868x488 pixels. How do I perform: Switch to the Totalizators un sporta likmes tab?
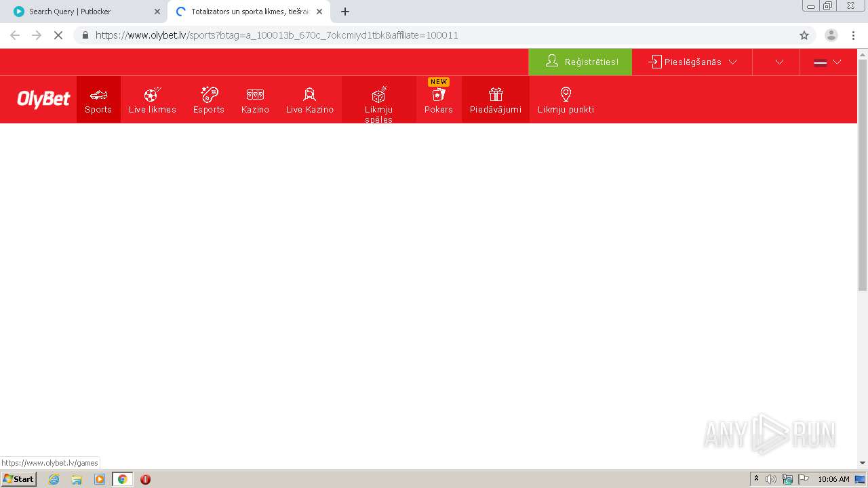(248, 12)
